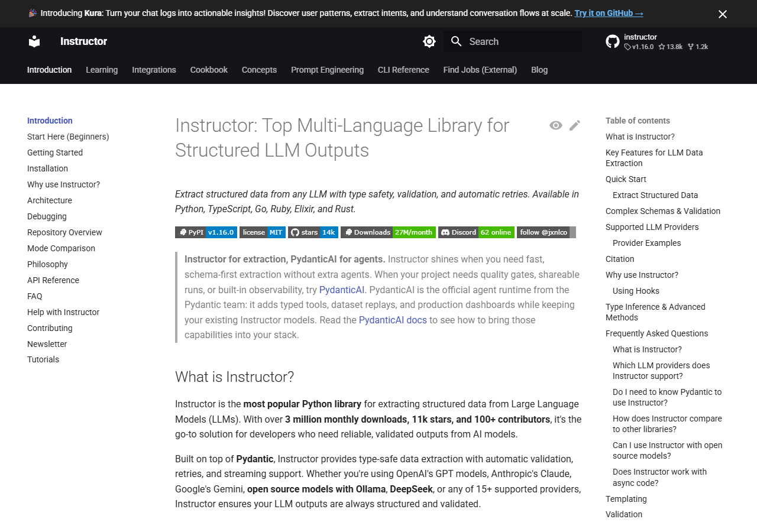Screen dimensions: 757x532
Task: Click the Downloads 27M/month badge
Action: click(388, 232)
